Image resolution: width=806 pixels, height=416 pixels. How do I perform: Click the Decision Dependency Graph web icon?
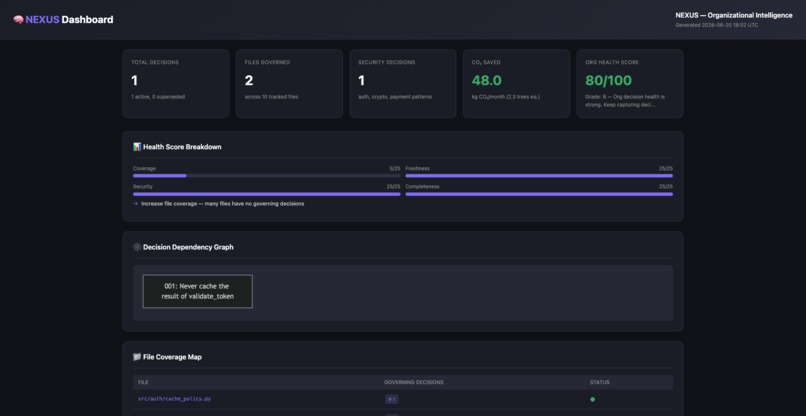137,247
